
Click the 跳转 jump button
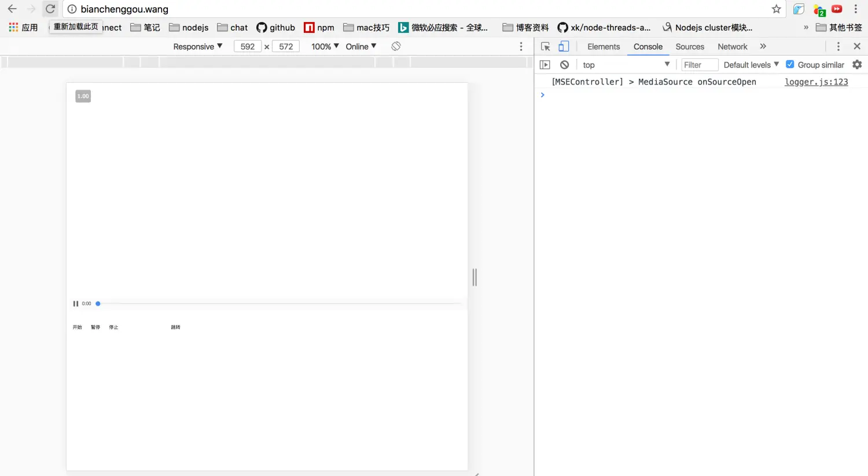pyautogui.click(x=176, y=327)
